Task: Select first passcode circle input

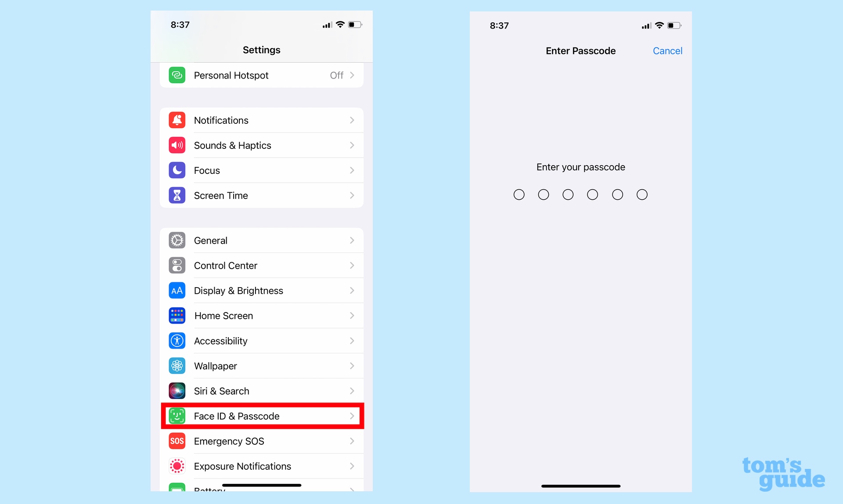Action: pos(518,193)
